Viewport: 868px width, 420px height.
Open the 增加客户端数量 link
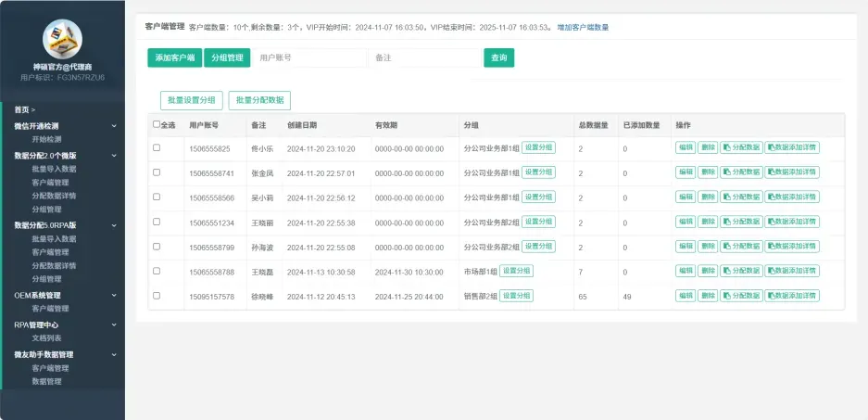[583, 28]
